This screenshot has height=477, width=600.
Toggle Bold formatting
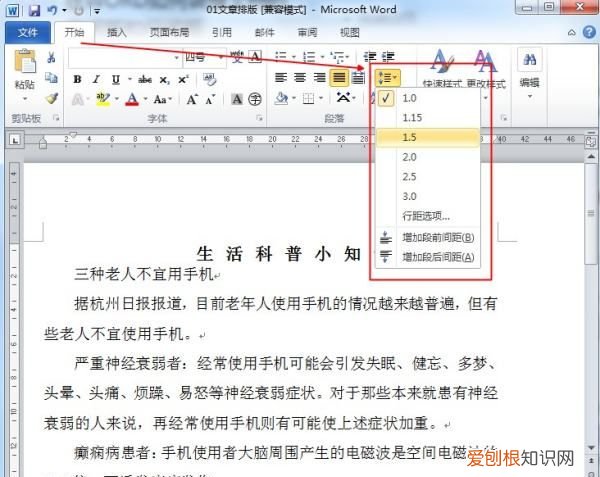pyautogui.click(x=77, y=79)
